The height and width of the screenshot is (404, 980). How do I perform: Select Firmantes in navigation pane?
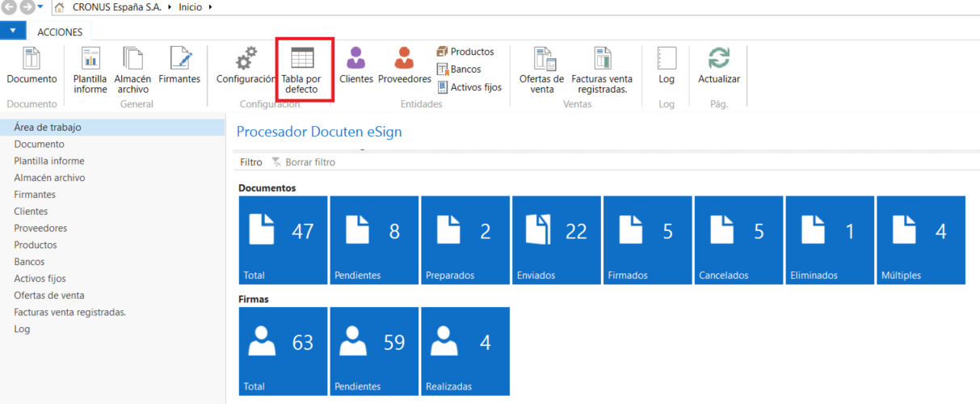point(112,195)
